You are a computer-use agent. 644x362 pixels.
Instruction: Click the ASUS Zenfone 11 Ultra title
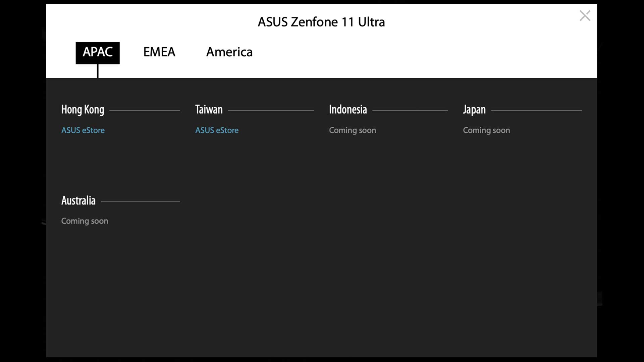pyautogui.click(x=321, y=22)
